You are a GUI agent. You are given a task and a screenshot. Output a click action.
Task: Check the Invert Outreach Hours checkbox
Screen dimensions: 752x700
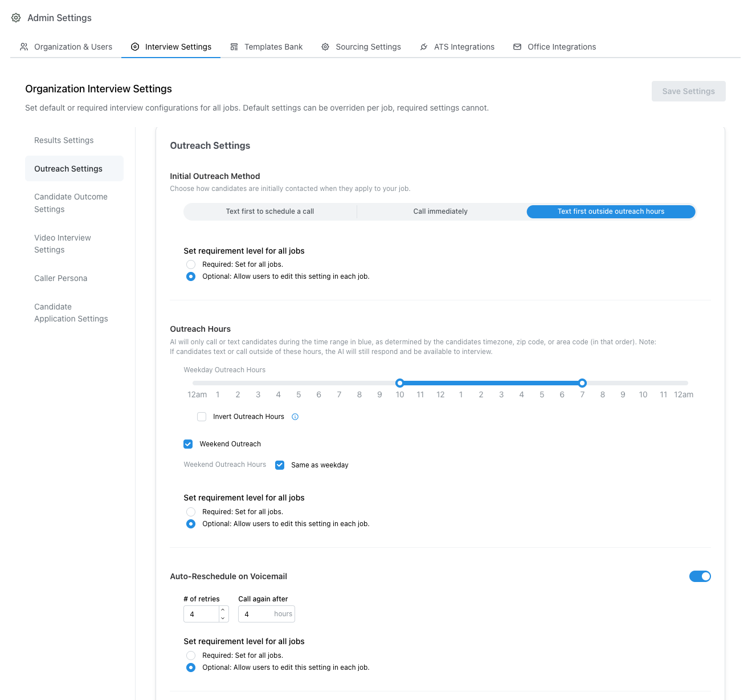click(202, 417)
